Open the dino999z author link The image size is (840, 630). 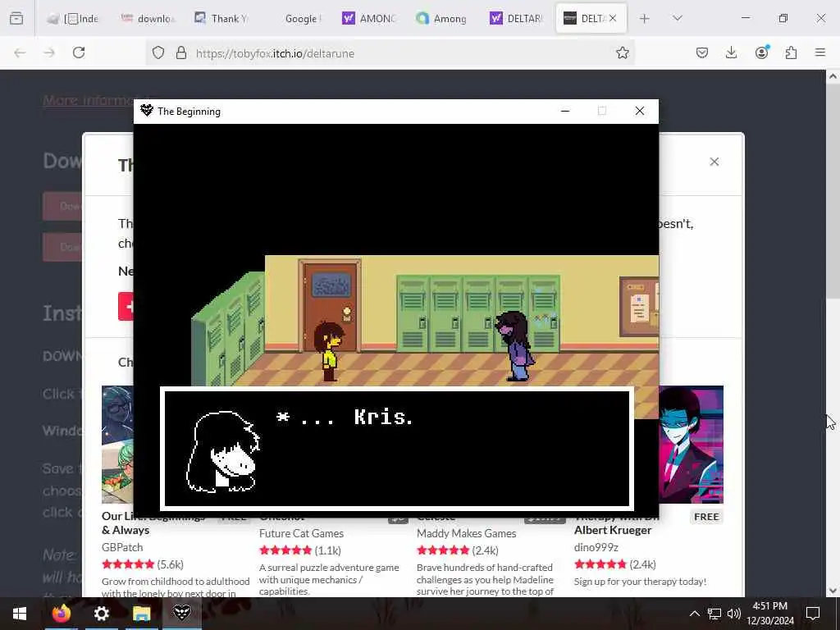pos(596,547)
